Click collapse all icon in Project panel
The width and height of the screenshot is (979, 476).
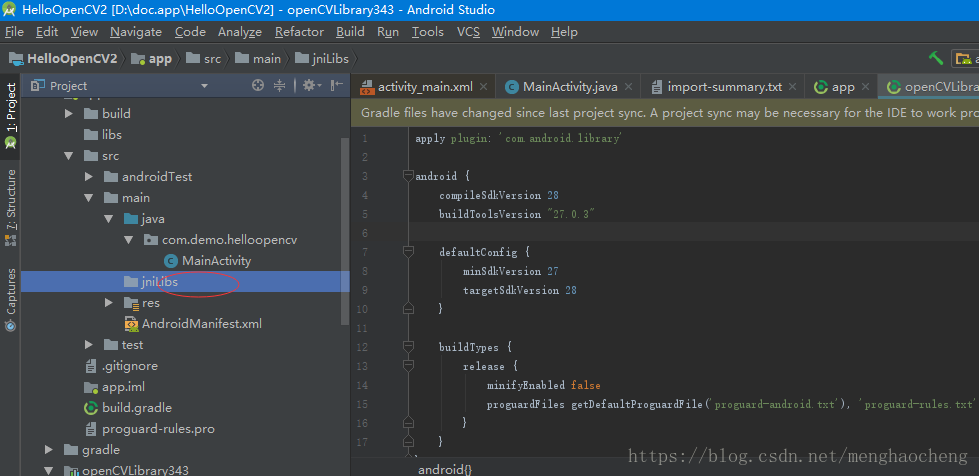pos(280,86)
